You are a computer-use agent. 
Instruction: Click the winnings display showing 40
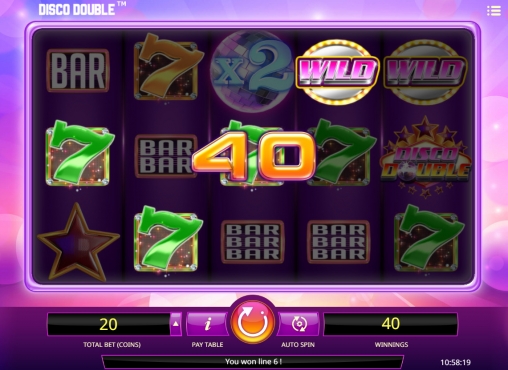[391, 324]
